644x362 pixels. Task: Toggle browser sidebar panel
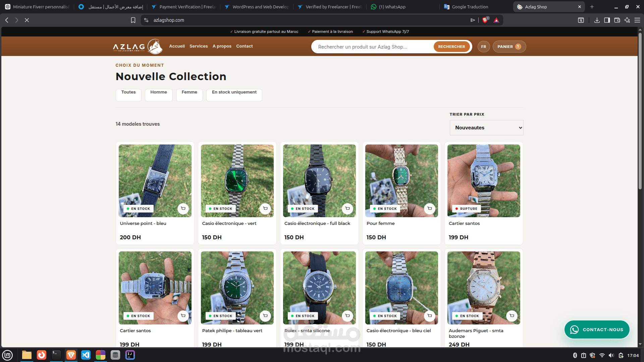pos(607,20)
